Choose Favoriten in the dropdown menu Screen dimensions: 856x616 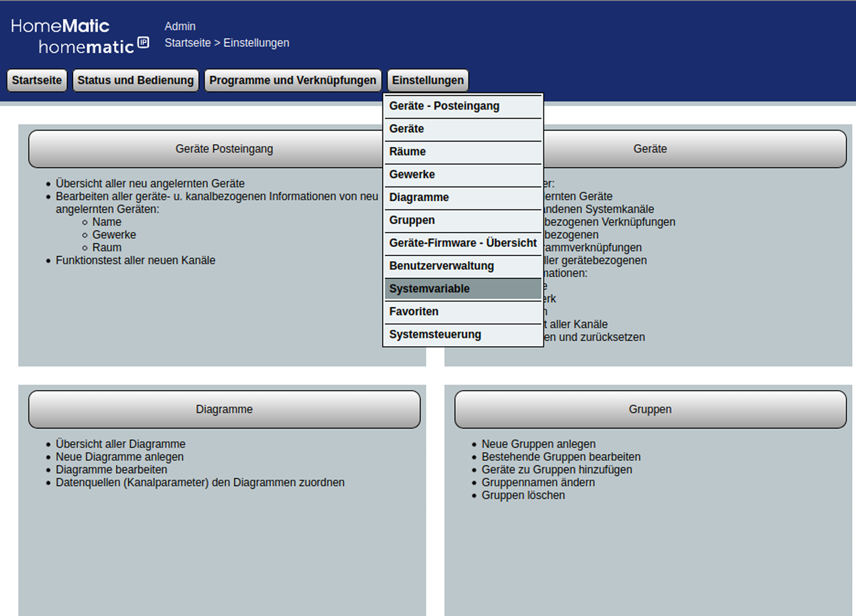pyautogui.click(x=463, y=311)
